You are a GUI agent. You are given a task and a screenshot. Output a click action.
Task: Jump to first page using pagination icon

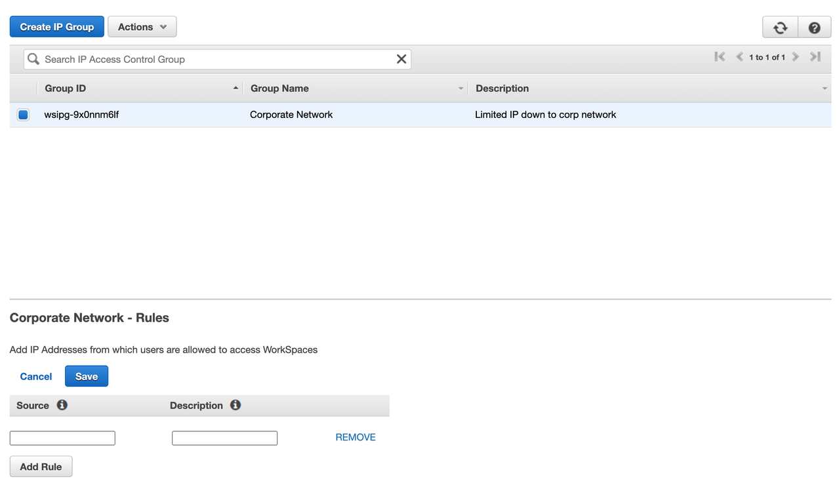click(719, 57)
